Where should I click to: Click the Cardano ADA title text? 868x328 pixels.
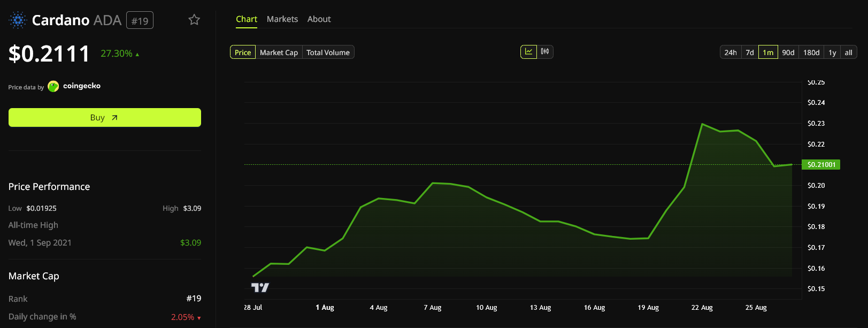76,20
